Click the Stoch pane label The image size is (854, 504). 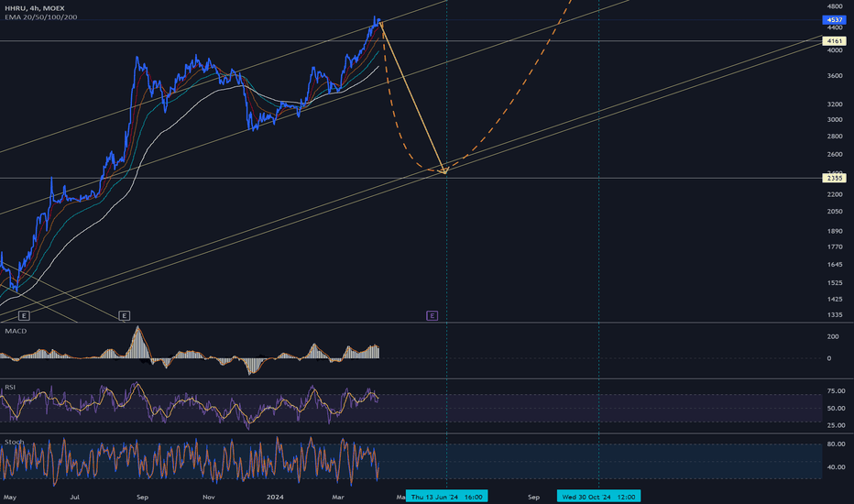[x=14, y=442]
